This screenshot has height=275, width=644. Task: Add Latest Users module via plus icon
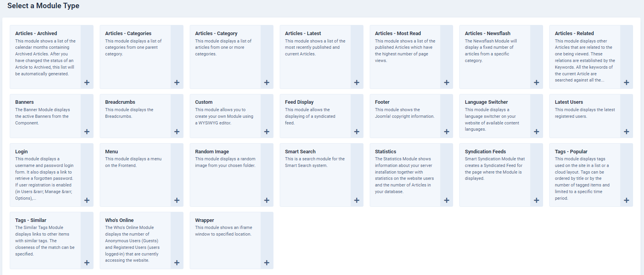[626, 131]
